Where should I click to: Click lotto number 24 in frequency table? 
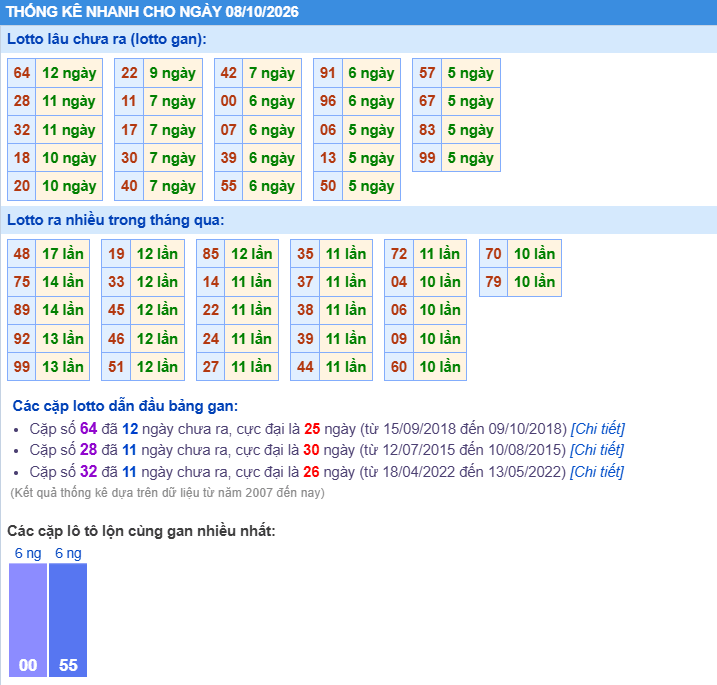click(211, 338)
